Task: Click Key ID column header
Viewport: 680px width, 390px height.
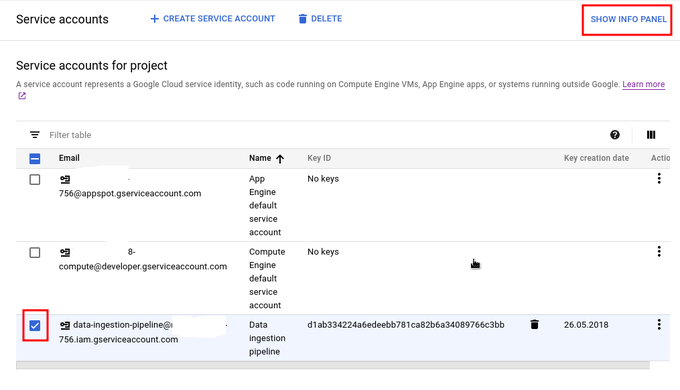Action: (x=319, y=158)
